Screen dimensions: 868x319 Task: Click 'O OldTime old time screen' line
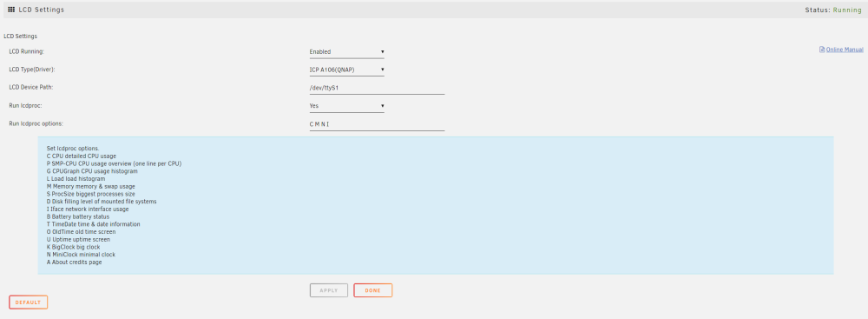(x=81, y=232)
